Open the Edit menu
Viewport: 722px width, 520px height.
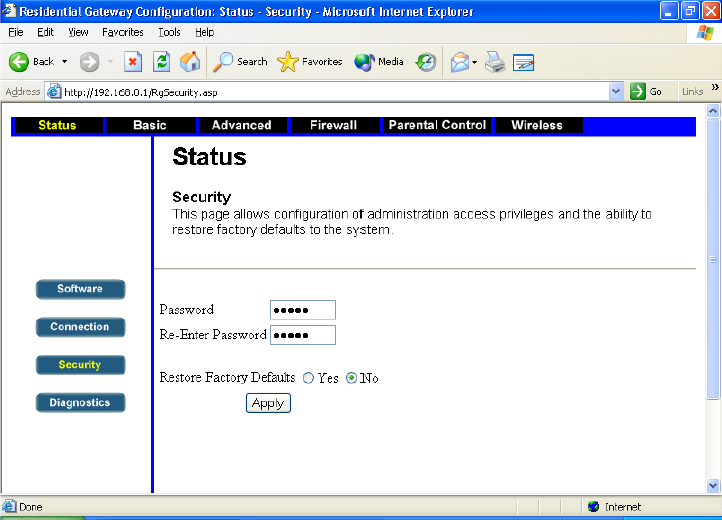click(45, 32)
